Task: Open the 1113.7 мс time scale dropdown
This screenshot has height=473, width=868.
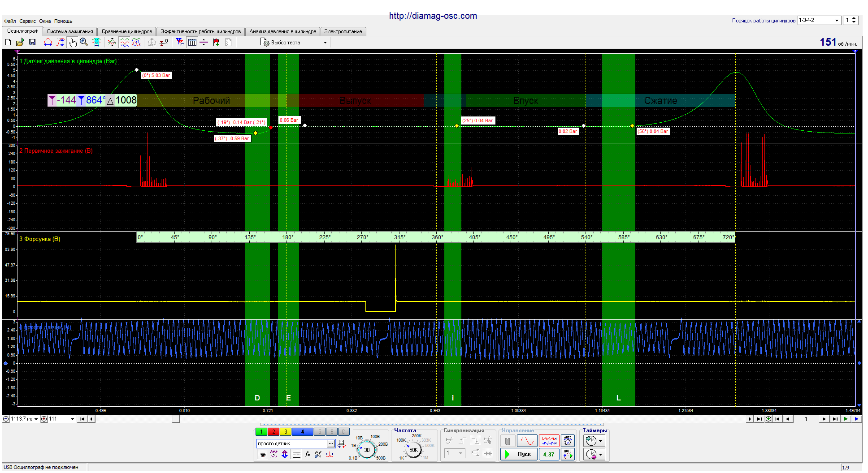Action: pos(36,419)
